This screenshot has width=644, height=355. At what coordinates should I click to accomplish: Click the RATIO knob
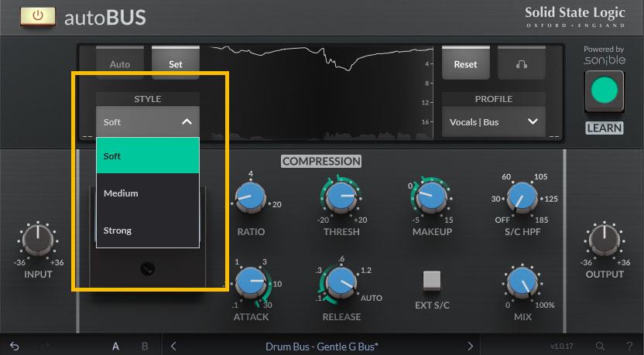point(248,199)
